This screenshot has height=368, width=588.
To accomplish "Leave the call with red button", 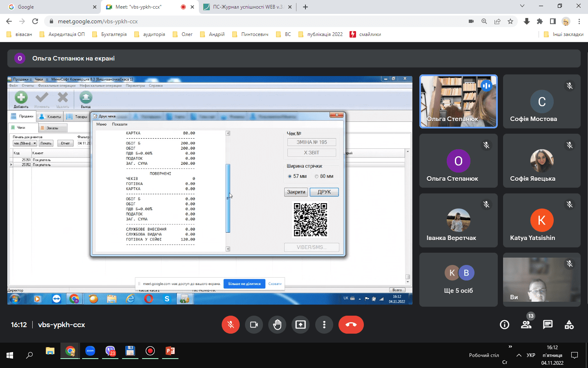I will tap(351, 325).
